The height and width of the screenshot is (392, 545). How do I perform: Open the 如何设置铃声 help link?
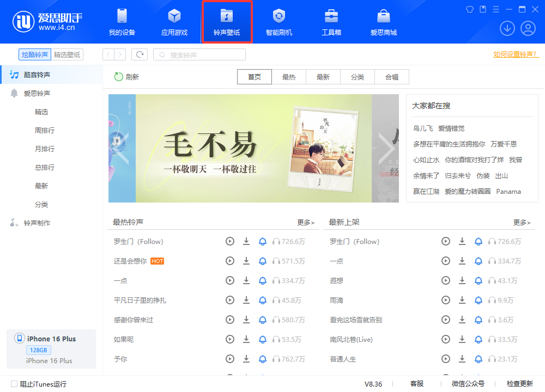[514, 54]
